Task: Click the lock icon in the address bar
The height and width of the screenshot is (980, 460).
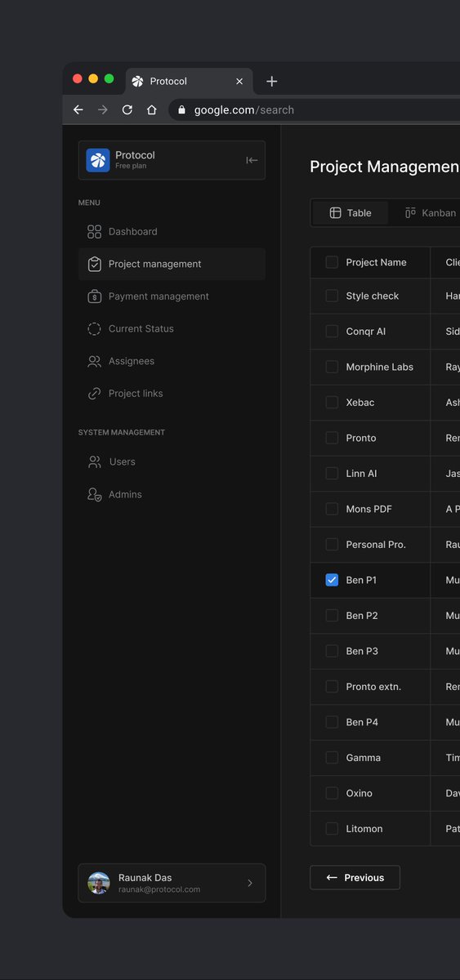Action: (181, 109)
